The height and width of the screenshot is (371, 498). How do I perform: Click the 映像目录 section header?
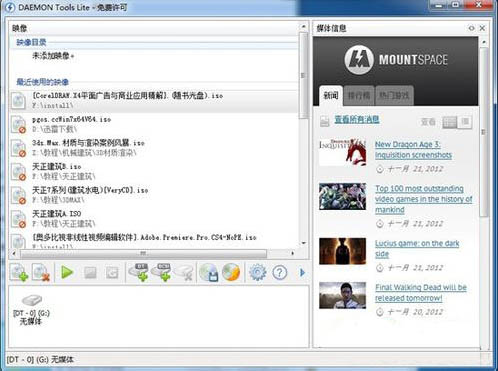(x=31, y=42)
